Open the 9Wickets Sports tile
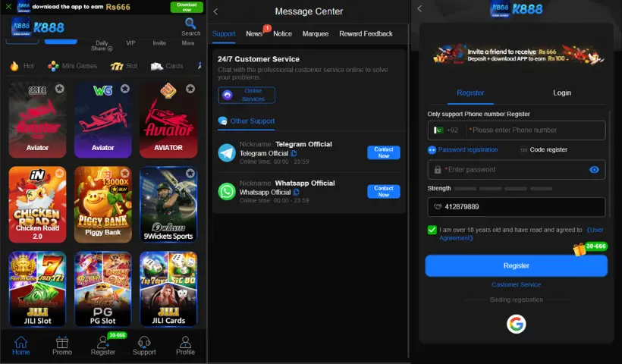Viewport: 622px width, 364px height. [168, 205]
